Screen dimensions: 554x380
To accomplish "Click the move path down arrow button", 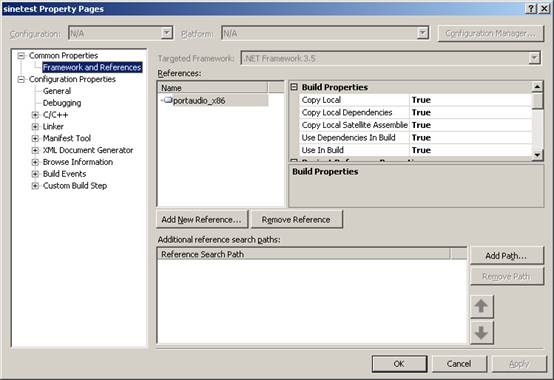I will [x=482, y=332].
